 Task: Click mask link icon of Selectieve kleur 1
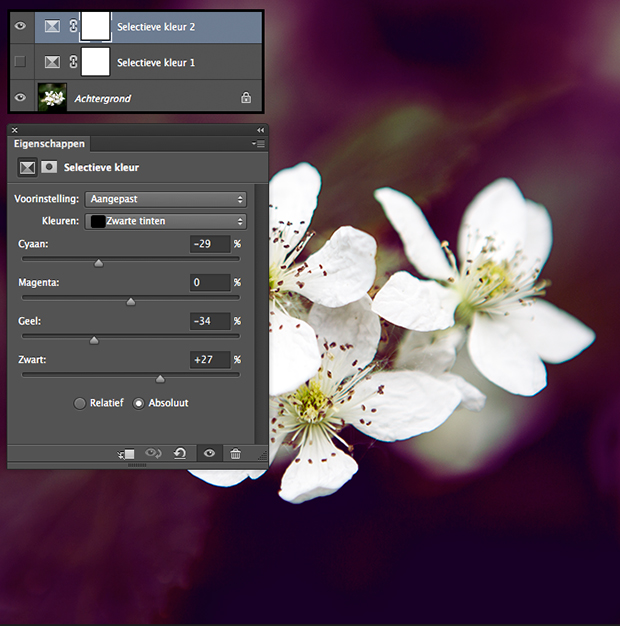73,62
